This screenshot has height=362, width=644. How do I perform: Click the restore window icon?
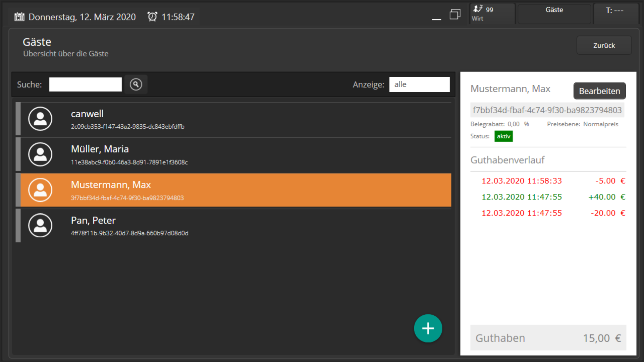coord(455,14)
